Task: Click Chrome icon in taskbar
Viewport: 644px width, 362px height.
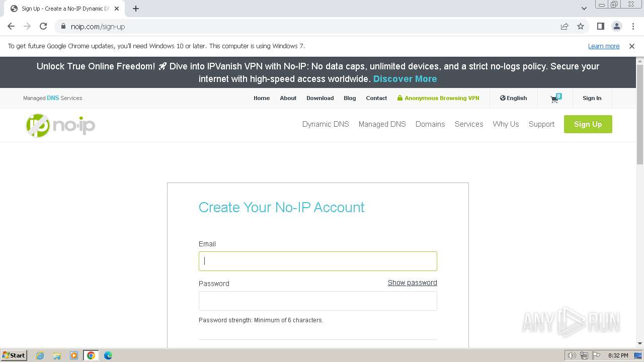Action: point(91,355)
